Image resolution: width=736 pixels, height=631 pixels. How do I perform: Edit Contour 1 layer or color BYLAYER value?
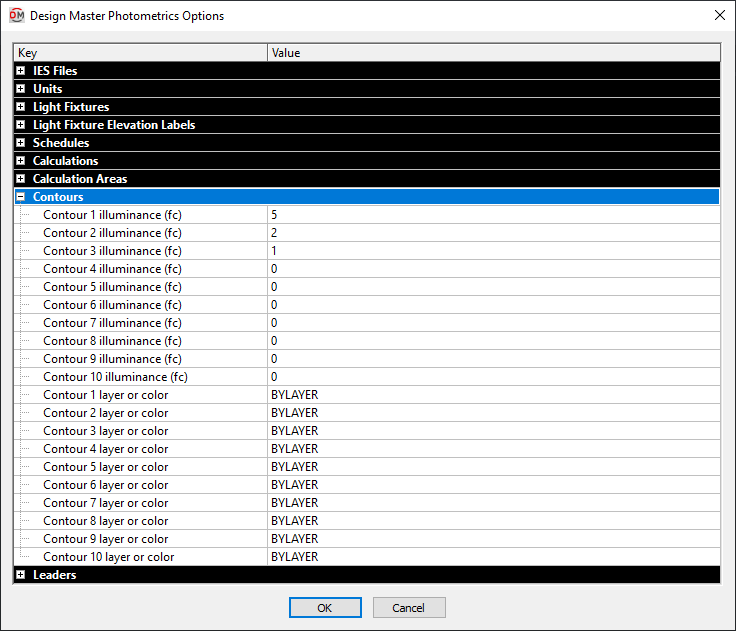tap(494, 395)
